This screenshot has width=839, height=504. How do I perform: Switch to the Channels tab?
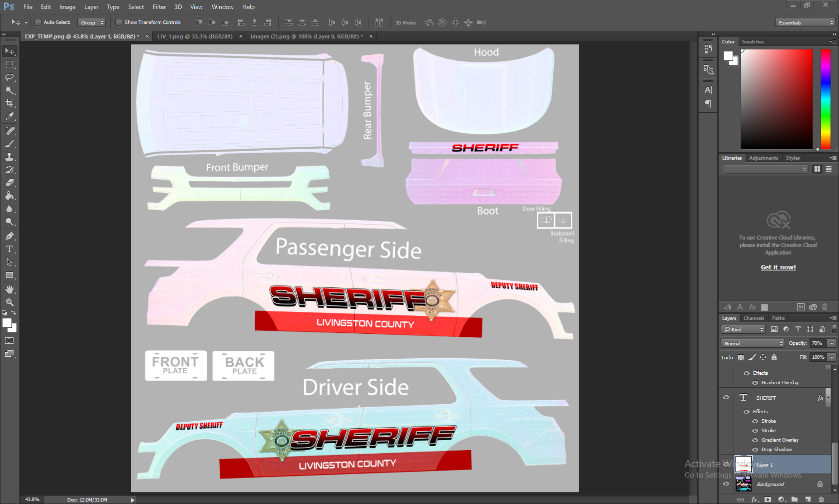pos(754,318)
